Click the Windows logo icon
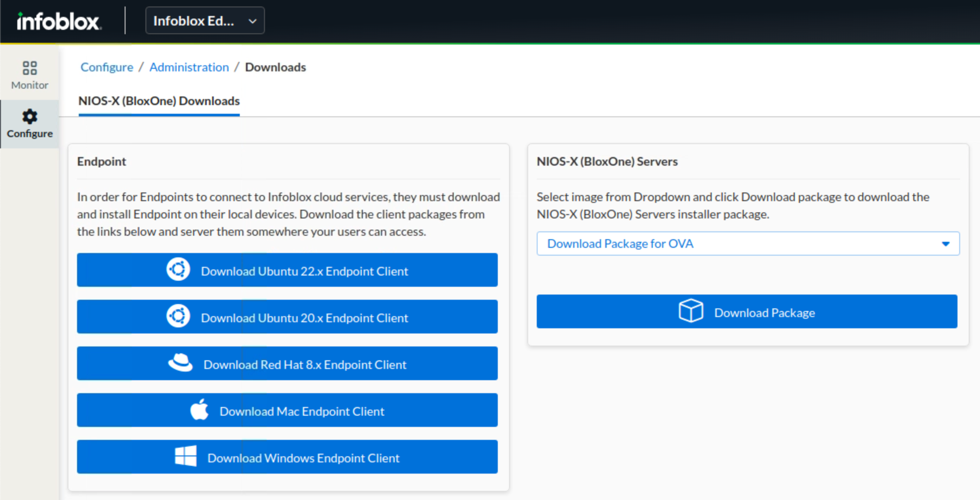The height and width of the screenshot is (500, 980). pyautogui.click(x=186, y=456)
